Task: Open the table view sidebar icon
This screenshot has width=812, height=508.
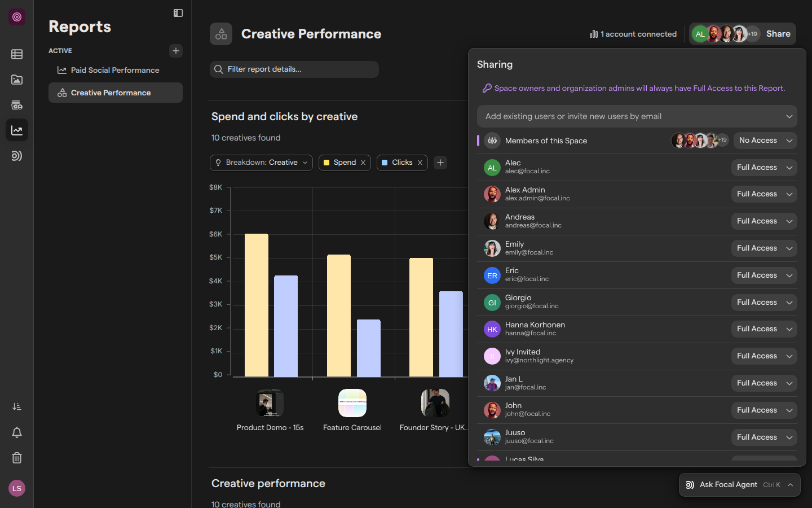Action: coord(17,54)
